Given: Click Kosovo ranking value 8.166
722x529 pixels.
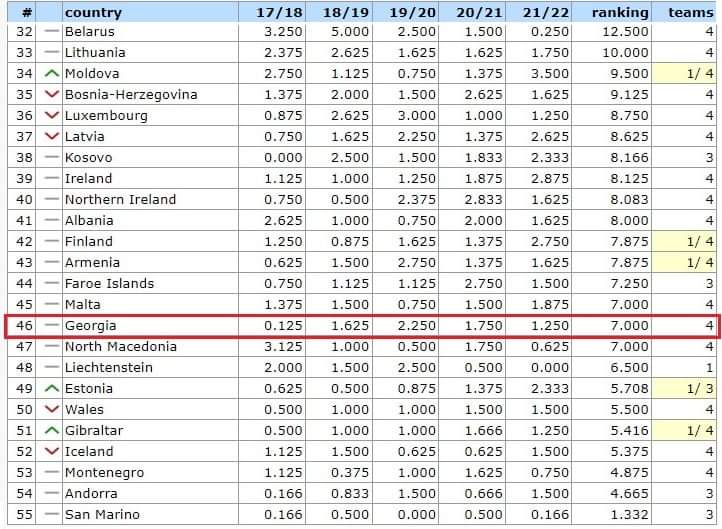Looking at the screenshot, I should pyautogui.click(x=629, y=157).
